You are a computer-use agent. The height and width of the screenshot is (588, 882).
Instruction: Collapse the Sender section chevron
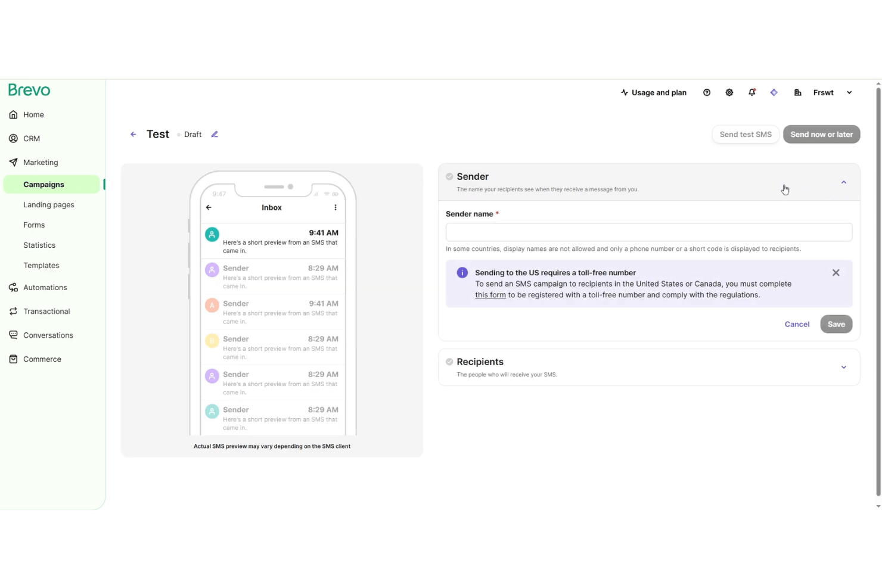coord(844,182)
